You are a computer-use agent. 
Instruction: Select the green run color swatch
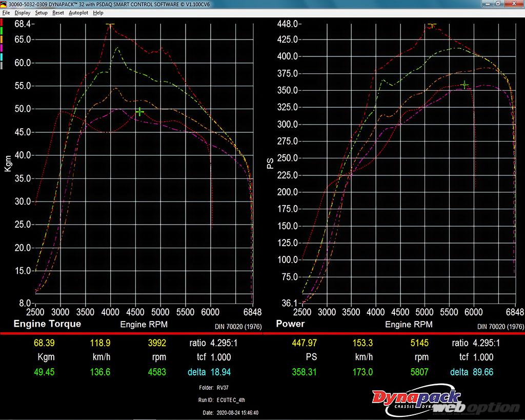point(2,31)
